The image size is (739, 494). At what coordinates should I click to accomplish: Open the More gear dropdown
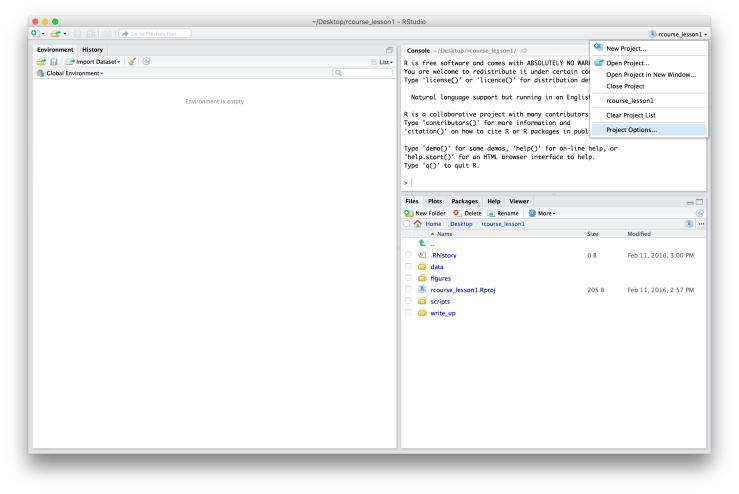[x=542, y=213]
